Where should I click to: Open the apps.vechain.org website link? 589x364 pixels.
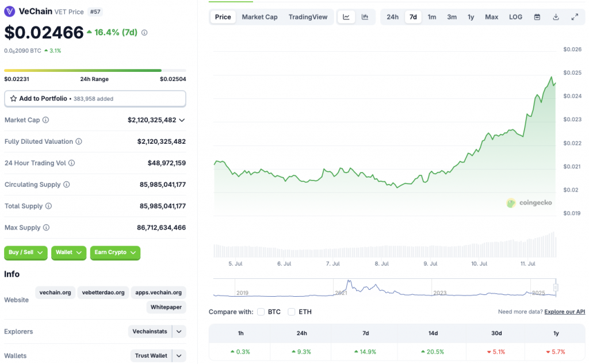point(158,292)
